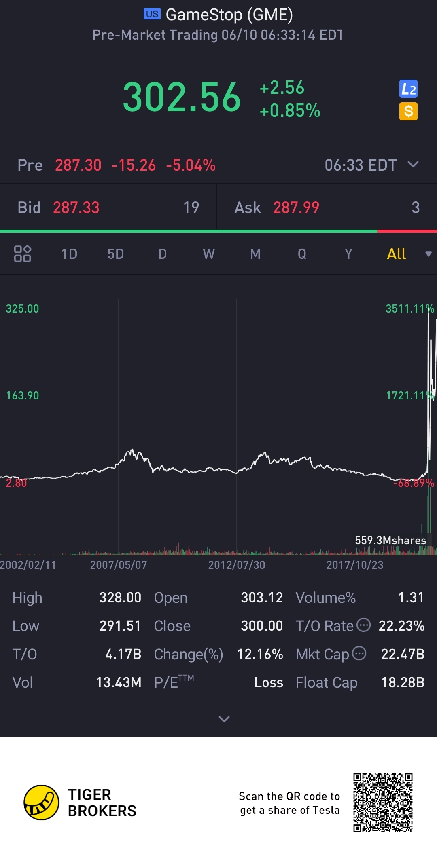Tap the High value 328.00
Image resolution: width=437 pixels, height=868 pixels.
tap(120, 598)
